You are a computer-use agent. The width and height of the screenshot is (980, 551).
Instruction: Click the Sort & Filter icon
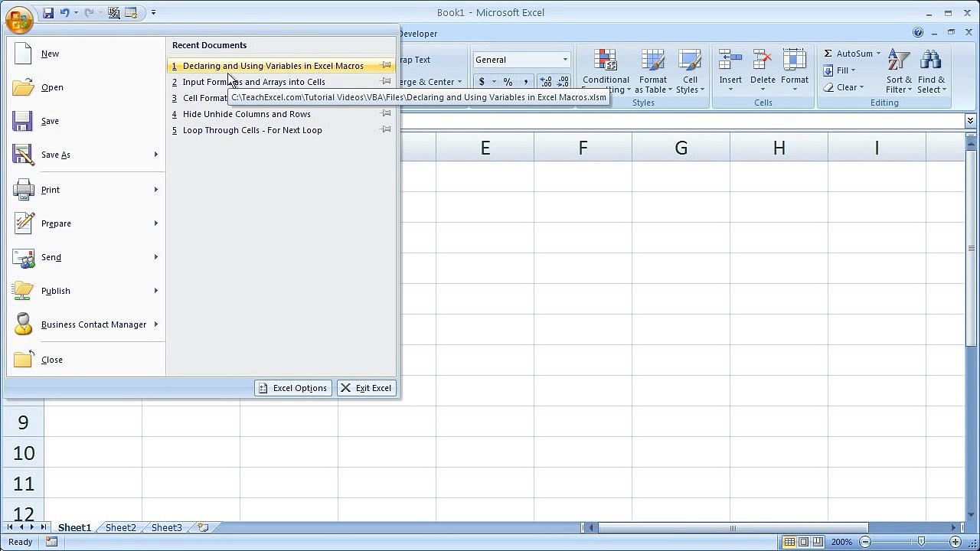[x=899, y=60]
